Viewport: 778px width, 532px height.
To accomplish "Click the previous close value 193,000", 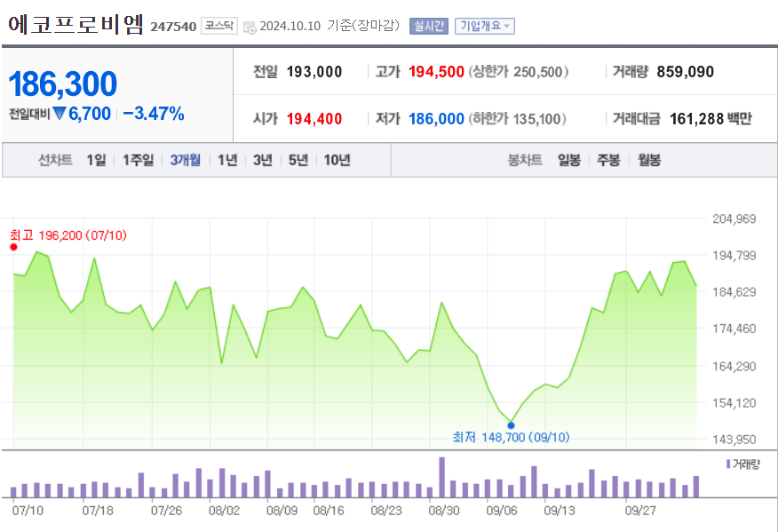I will 314,72.
